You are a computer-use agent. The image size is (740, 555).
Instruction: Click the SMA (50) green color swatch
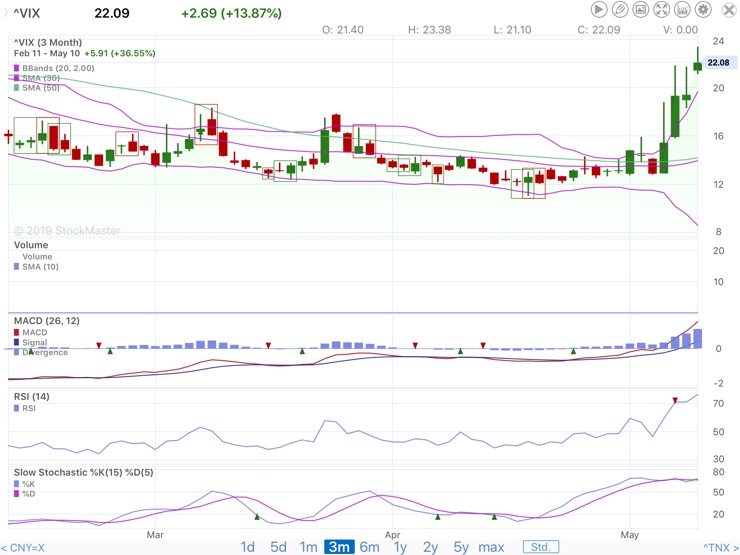17,88
